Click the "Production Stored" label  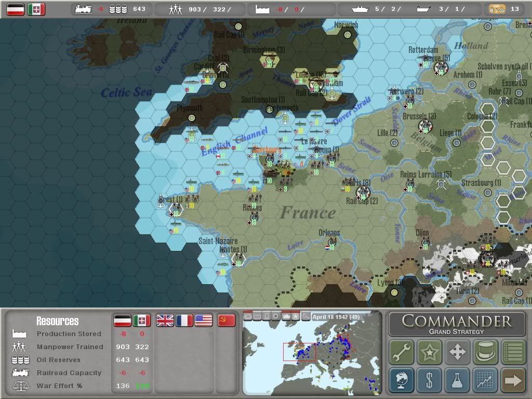[x=69, y=334]
